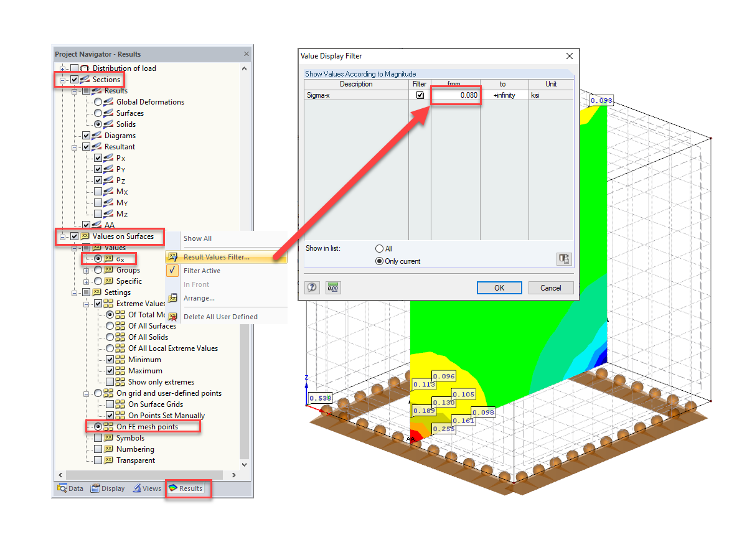Viewport: 747px width, 560px height.
Task: Click the Global Deformations icon
Action: (x=109, y=102)
